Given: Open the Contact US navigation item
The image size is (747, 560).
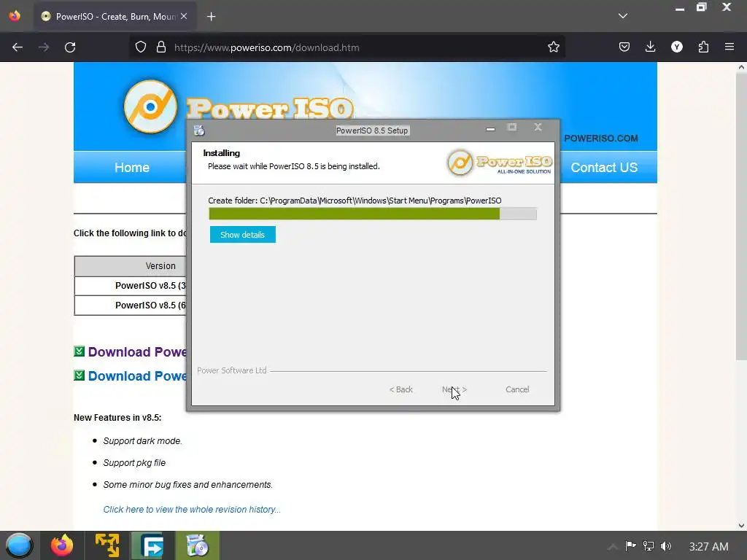Looking at the screenshot, I should coord(604,168).
